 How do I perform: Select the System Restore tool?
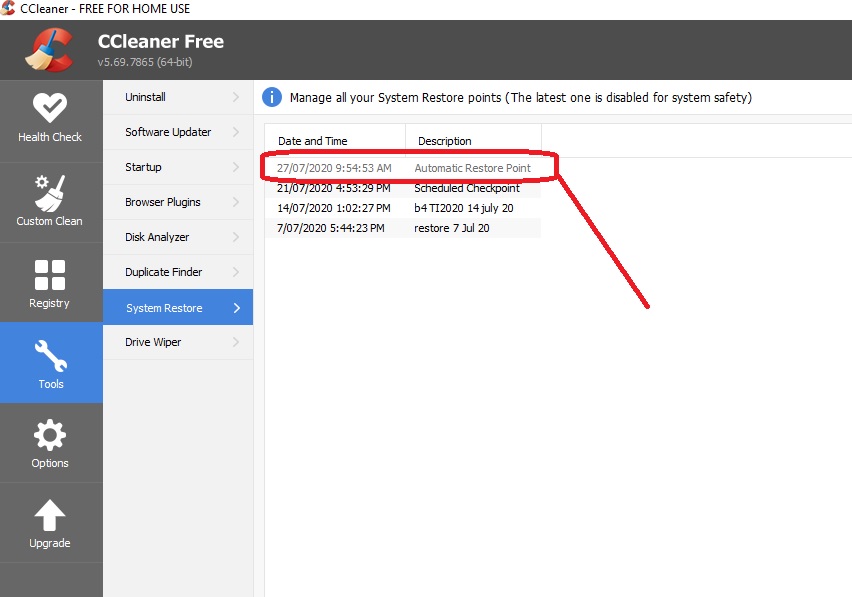tap(178, 307)
